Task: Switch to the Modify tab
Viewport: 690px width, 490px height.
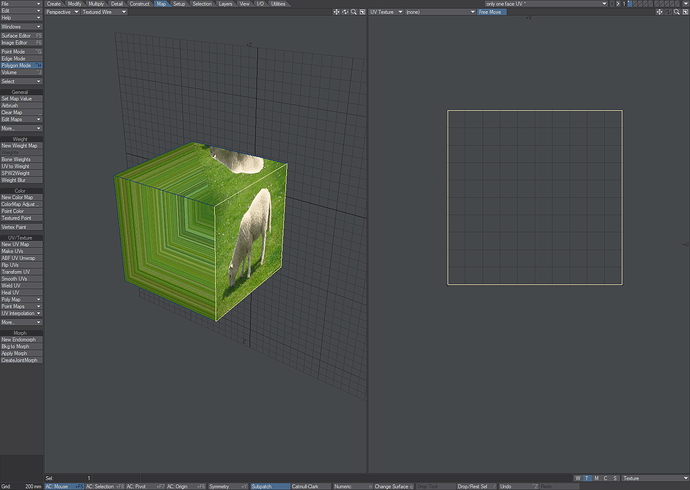Action: click(74, 4)
